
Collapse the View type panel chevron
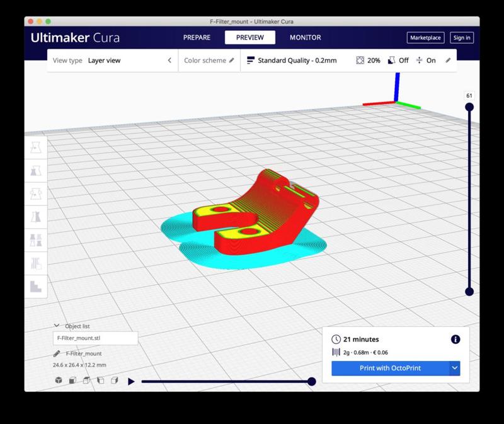(x=169, y=60)
